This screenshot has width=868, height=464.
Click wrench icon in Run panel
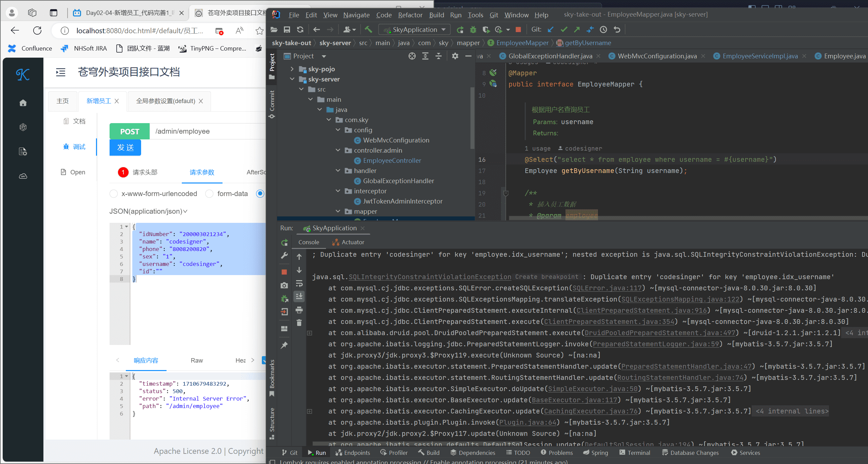point(284,255)
